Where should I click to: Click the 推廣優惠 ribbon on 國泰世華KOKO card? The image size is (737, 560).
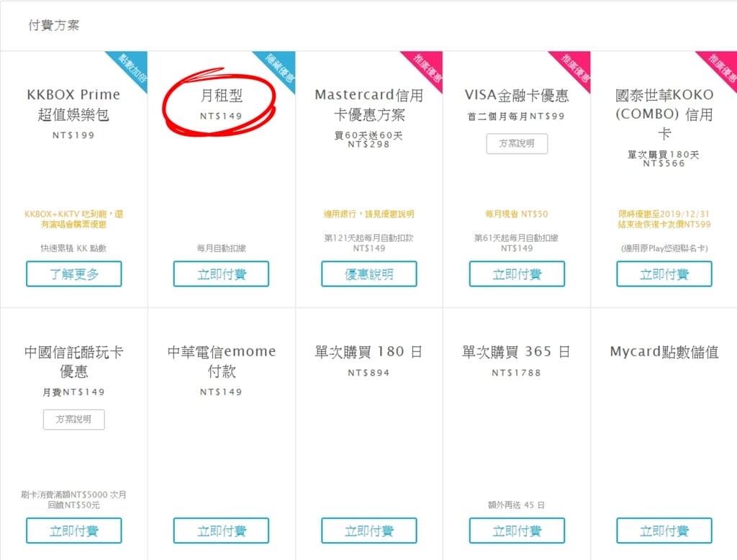point(720,68)
